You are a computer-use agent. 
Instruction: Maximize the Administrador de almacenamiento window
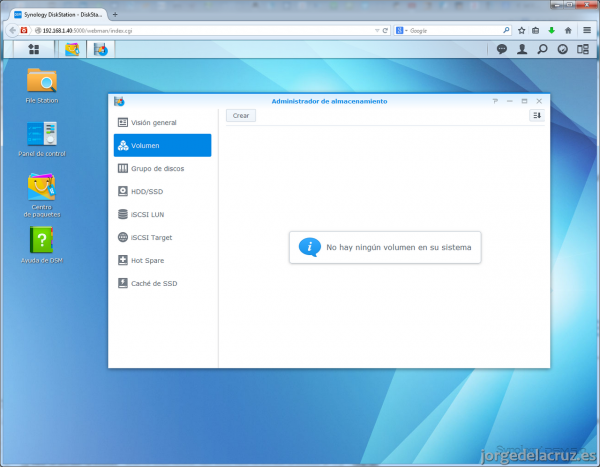pos(524,101)
